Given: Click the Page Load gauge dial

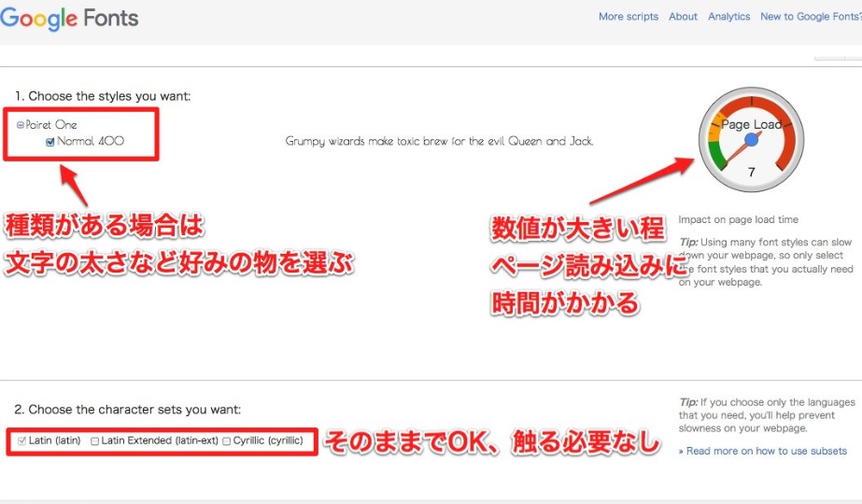Looking at the screenshot, I should pos(752,140).
